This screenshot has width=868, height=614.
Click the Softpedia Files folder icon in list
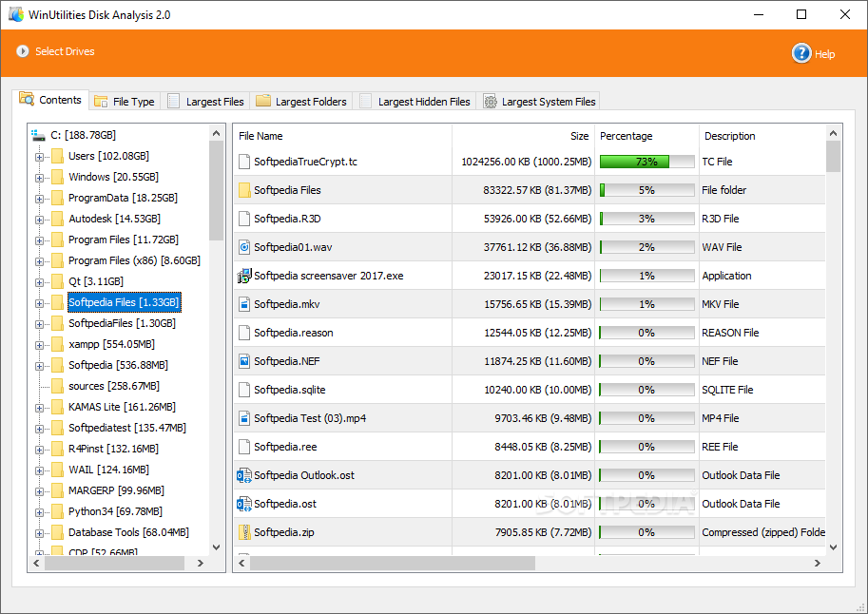coord(244,190)
